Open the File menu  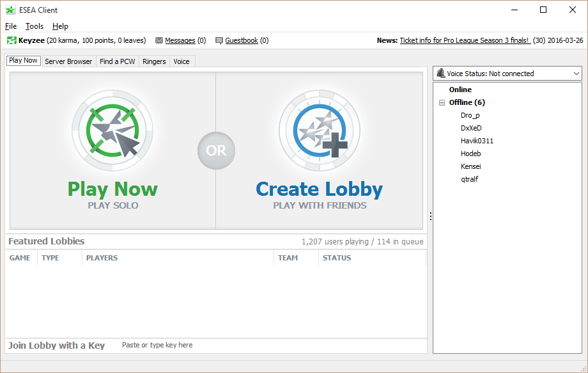(11, 26)
